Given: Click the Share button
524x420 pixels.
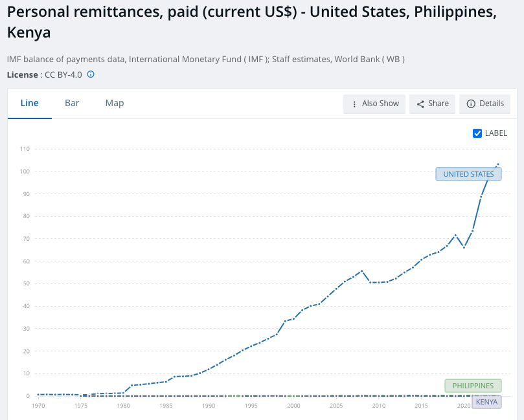Looking at the screenshot, I should [x=432, y=104].
